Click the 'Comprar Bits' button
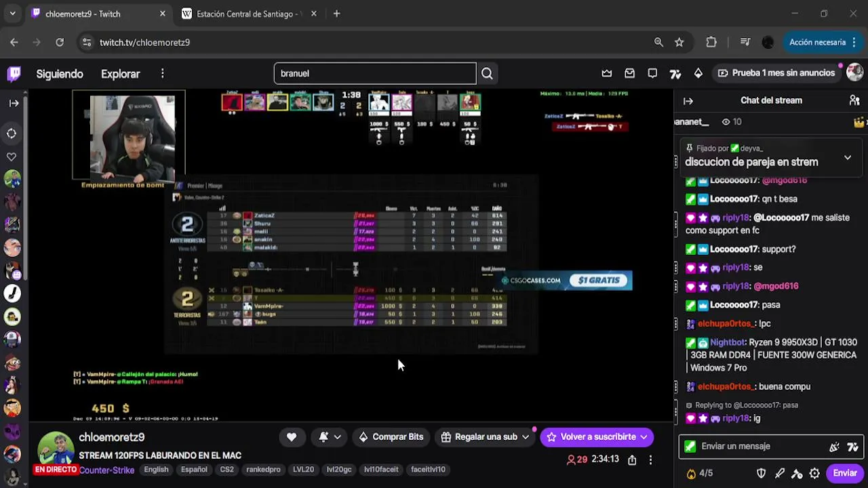The image size is (868, 488). tap(391, 437)
